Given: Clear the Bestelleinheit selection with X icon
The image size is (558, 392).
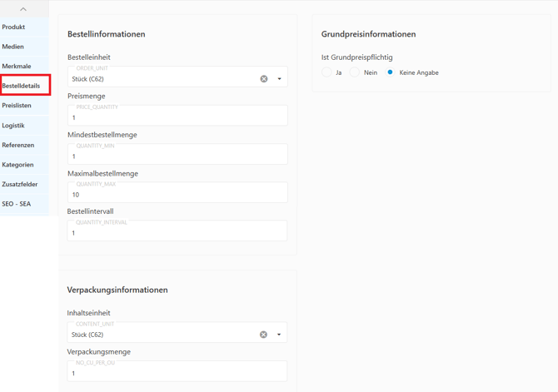Looking at the screenshot, I should (264, 79).
